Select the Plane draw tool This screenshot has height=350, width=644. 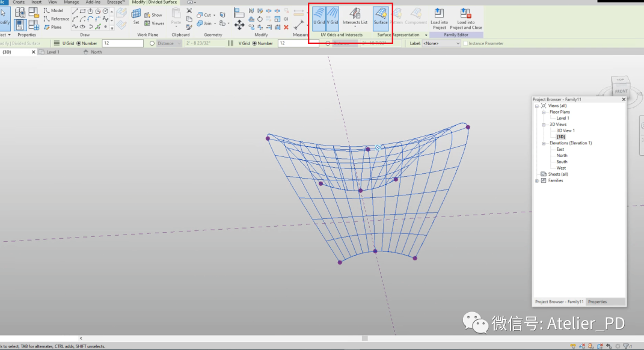52,27
